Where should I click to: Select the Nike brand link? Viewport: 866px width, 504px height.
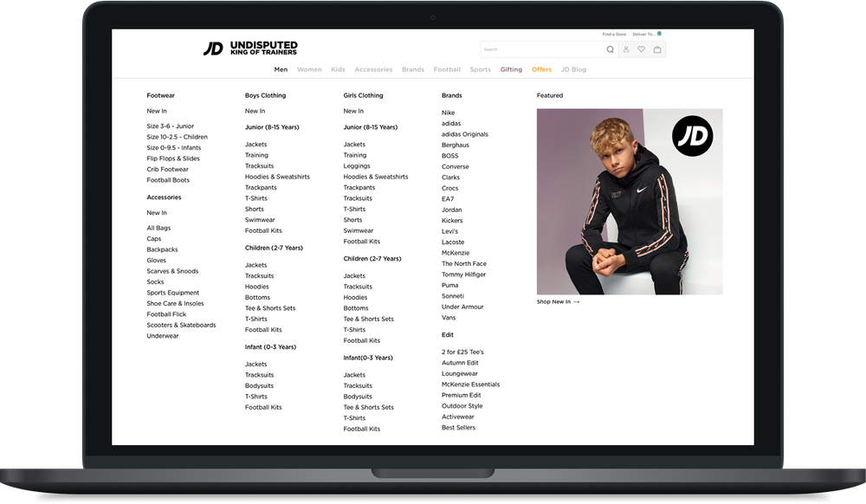pos(448,113)
